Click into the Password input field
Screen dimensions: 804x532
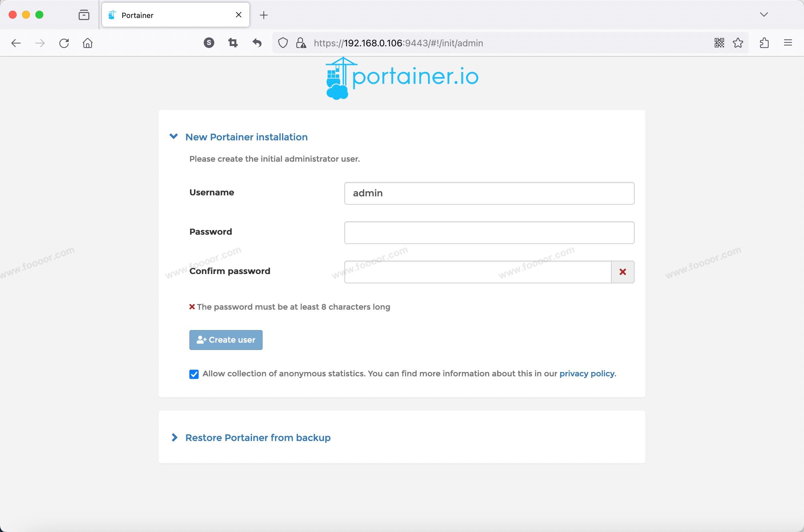click(x=489, y=232)
